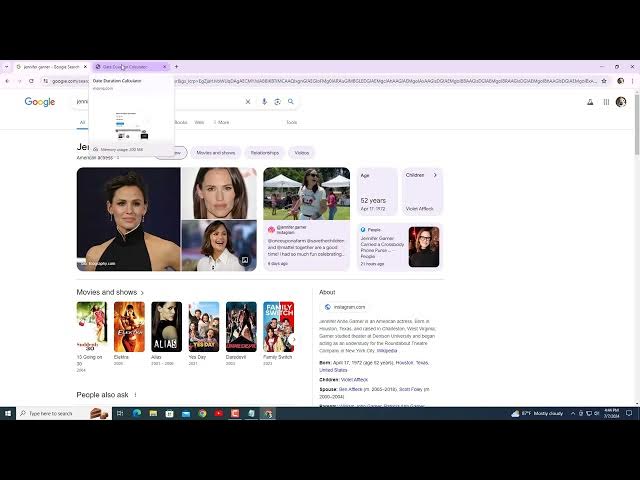Open the weather Mostly cloudy widget

click(537, 413)
